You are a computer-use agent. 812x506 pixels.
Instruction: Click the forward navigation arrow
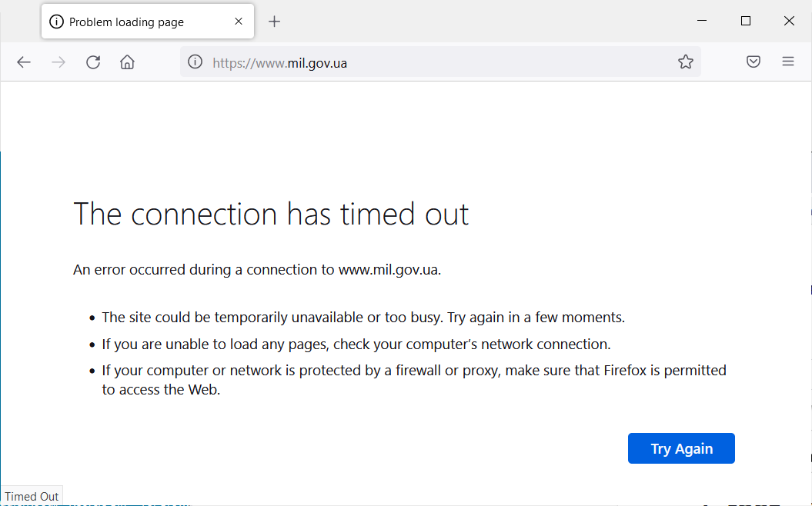point(58,62)
